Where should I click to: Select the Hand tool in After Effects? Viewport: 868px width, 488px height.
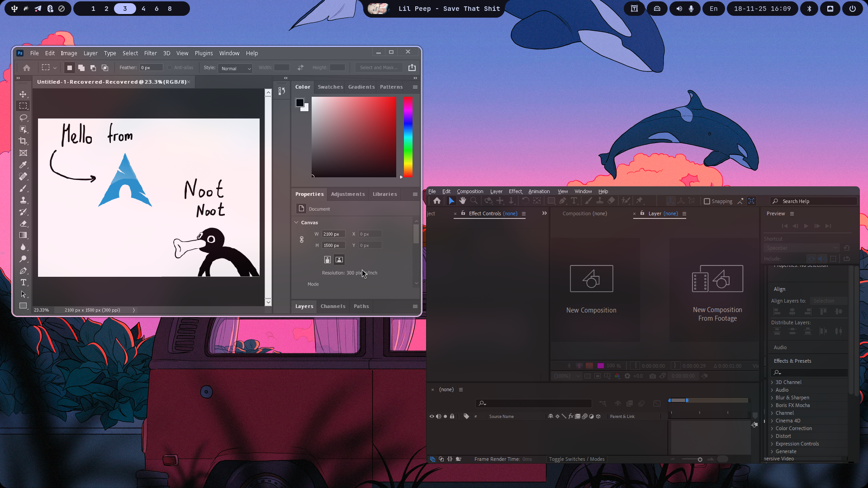point(462,201)
